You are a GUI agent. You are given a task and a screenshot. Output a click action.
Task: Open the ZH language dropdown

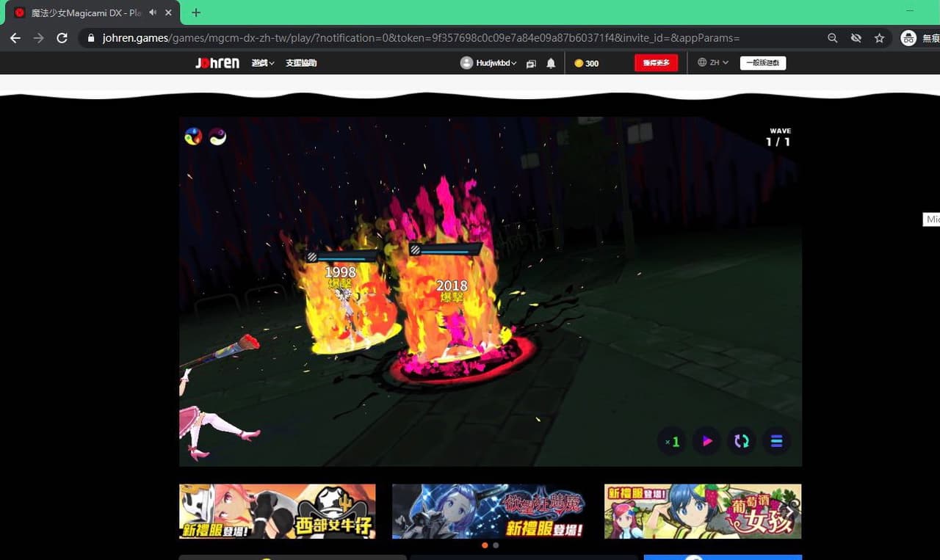click(713, 63)
